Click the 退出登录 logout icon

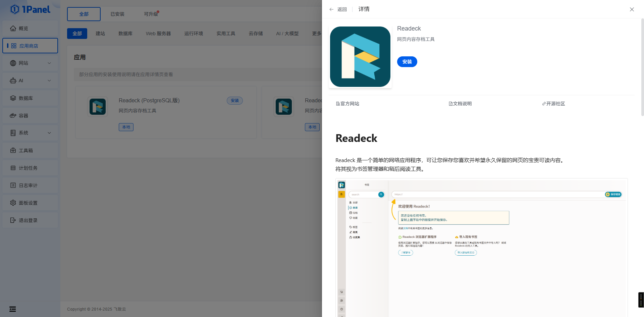tap(13, 220)
